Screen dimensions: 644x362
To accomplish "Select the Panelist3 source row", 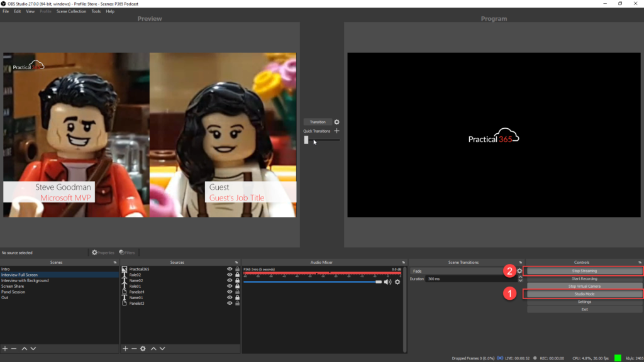I will coord(180,304).
